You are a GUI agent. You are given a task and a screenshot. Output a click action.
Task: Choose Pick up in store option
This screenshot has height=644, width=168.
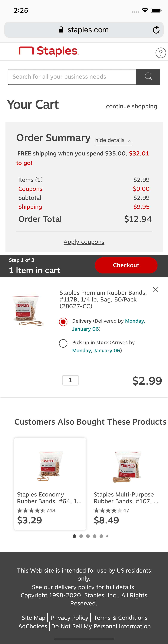pyautogui.click(x=63, y=343)
